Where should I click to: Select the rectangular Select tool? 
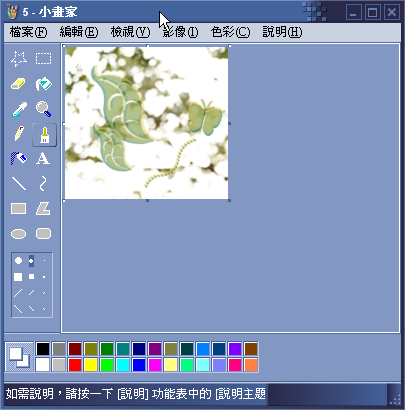(44, 59)
